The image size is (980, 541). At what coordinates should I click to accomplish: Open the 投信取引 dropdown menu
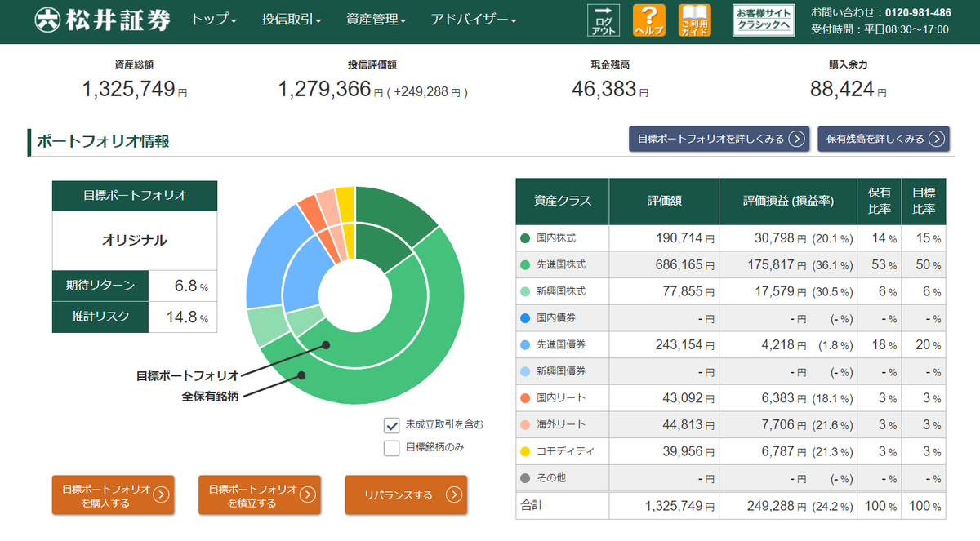click(292, 20)
